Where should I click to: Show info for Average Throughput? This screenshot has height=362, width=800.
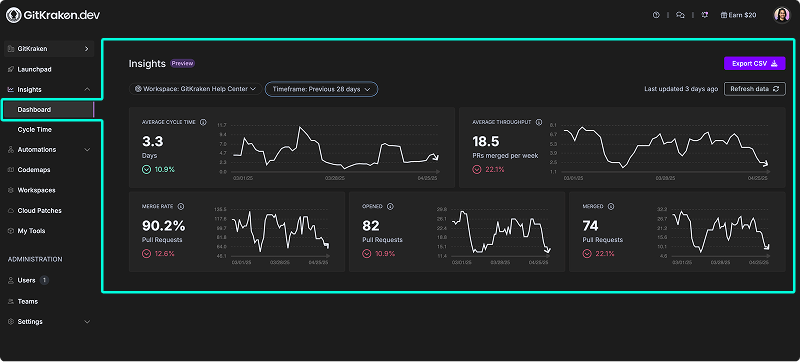tap(539, 122)
